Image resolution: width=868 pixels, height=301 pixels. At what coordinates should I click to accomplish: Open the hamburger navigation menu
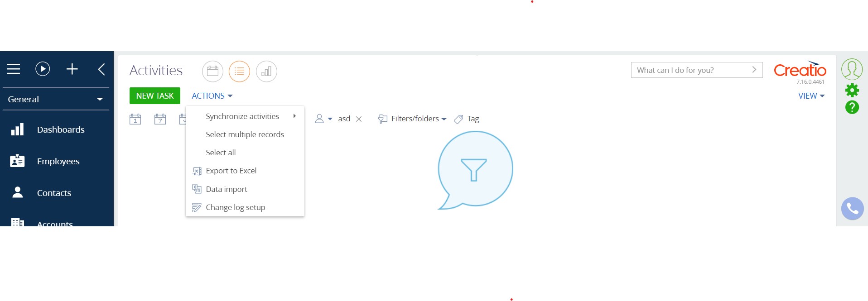(14, 69)
